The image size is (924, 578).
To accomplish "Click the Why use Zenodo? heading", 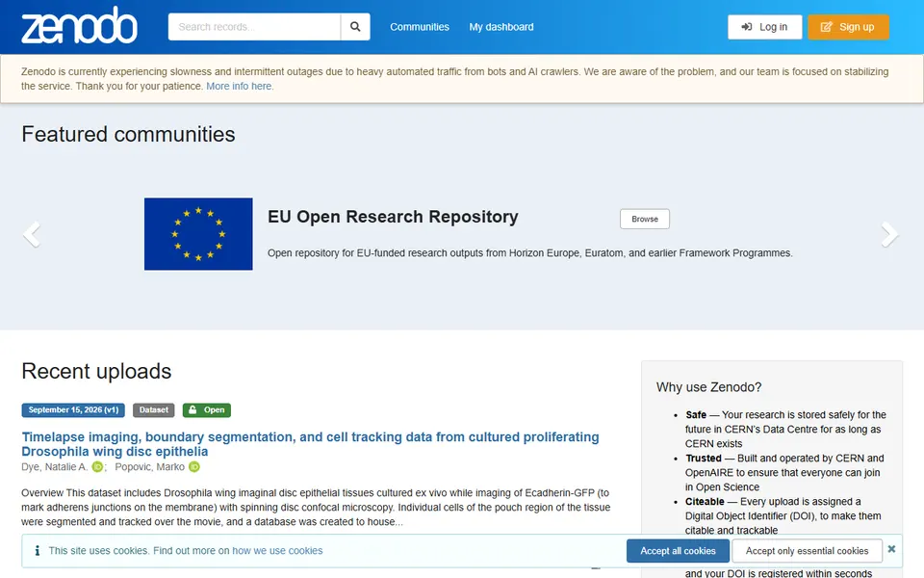I will (x=709, y=387).
